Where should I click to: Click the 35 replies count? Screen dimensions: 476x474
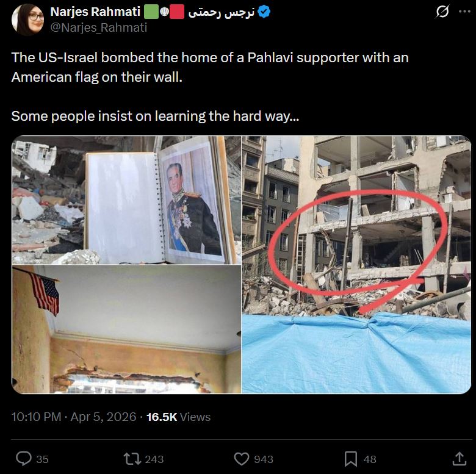pos(42,459)
